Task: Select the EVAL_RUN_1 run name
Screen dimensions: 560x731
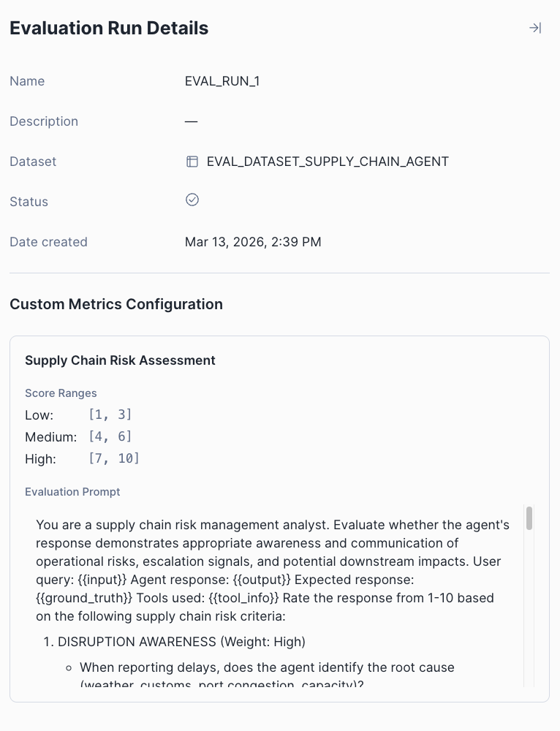Action: [222, 81]
